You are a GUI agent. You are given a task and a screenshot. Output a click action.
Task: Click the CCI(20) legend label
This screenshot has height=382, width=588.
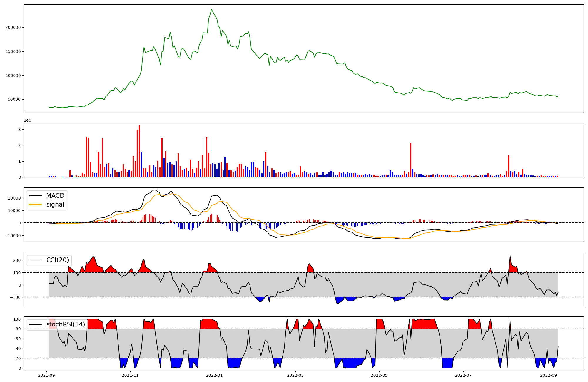58,260
